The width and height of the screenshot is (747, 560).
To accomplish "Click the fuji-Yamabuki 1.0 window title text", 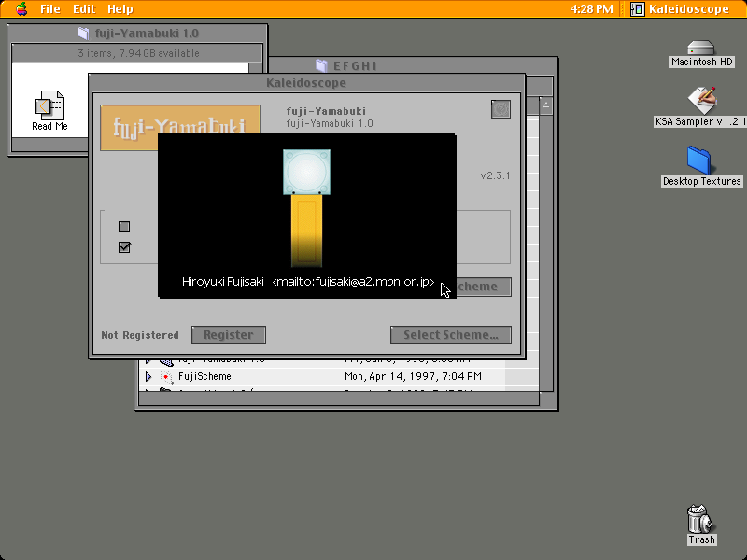I will [x=147, y=34].
